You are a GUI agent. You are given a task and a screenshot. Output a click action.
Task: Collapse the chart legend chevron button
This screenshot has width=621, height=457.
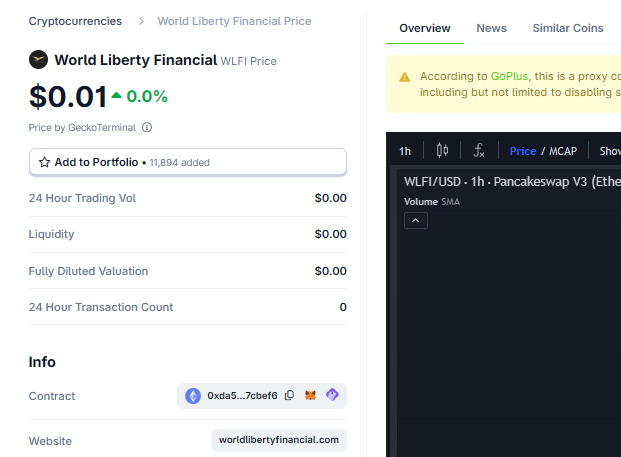click(x=415, y=221)
